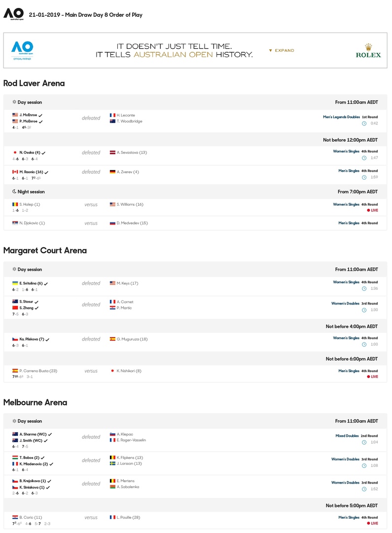Click the red LIVE indicator for the Coric match
The width and height of the screenshot is (392, 533).
373,524
